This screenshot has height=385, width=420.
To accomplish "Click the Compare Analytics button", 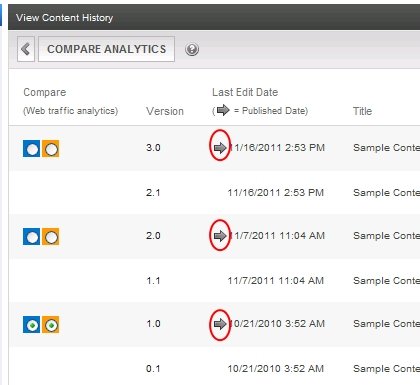I will pos(106,49).
